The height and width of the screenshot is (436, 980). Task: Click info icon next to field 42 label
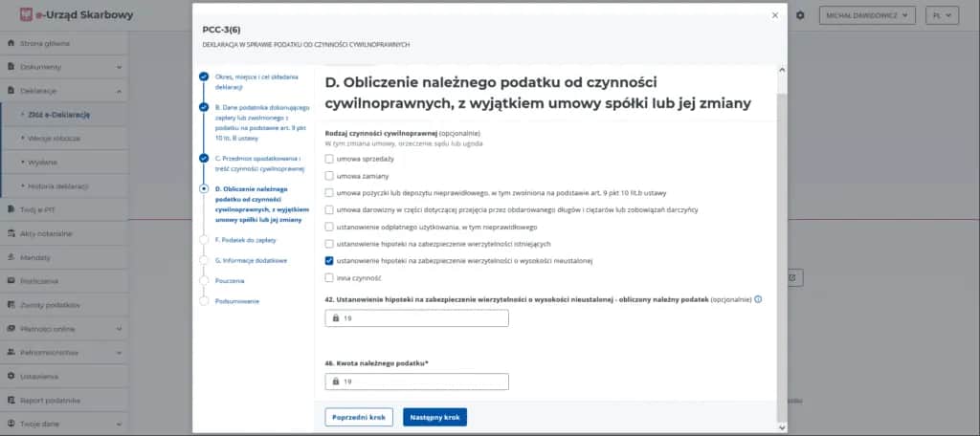tap(758, 299)
